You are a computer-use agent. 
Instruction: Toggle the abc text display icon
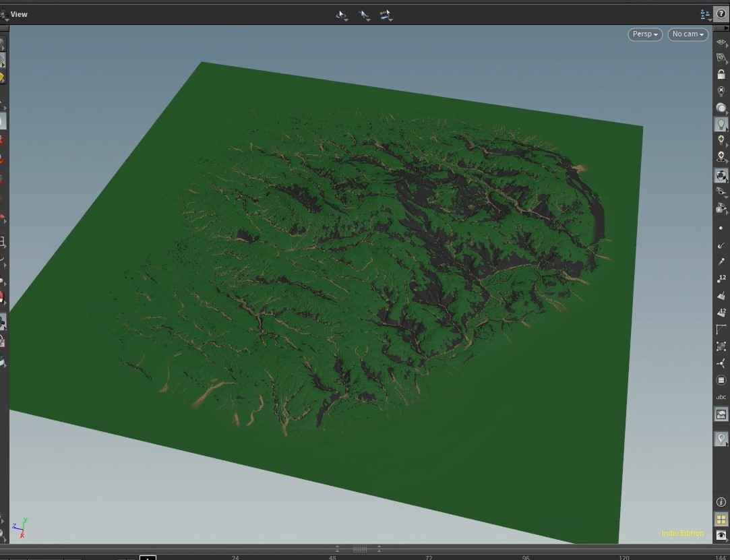click(721, 397)
